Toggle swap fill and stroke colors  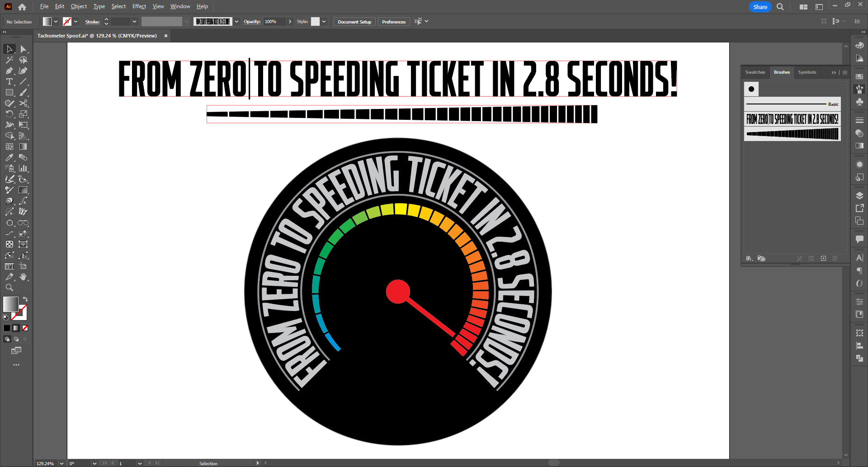tap(25, 299)
